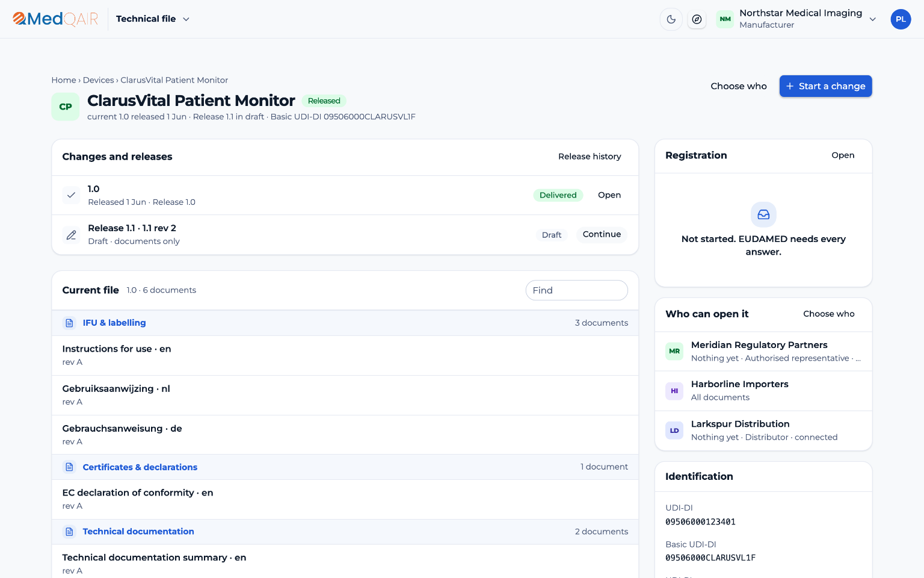Toggle dark mode moon icon
This screenshot has height=578, width=924.
tap(671, 19)
